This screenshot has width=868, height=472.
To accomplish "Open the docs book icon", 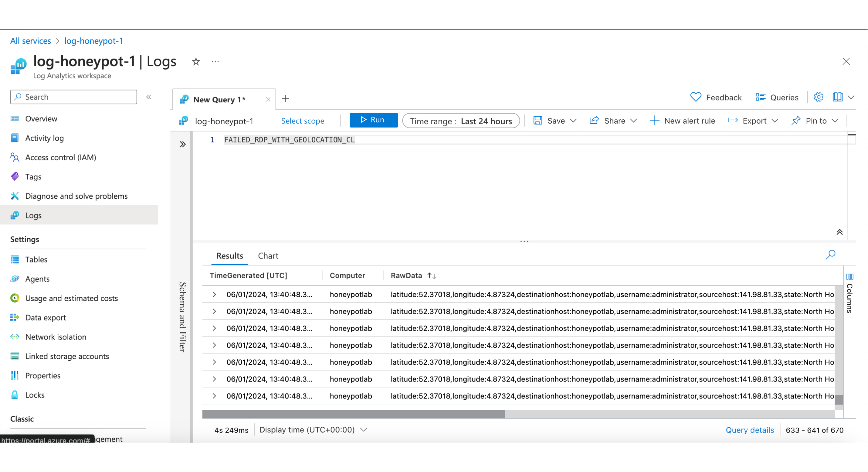I will click(x=837, y=97).
